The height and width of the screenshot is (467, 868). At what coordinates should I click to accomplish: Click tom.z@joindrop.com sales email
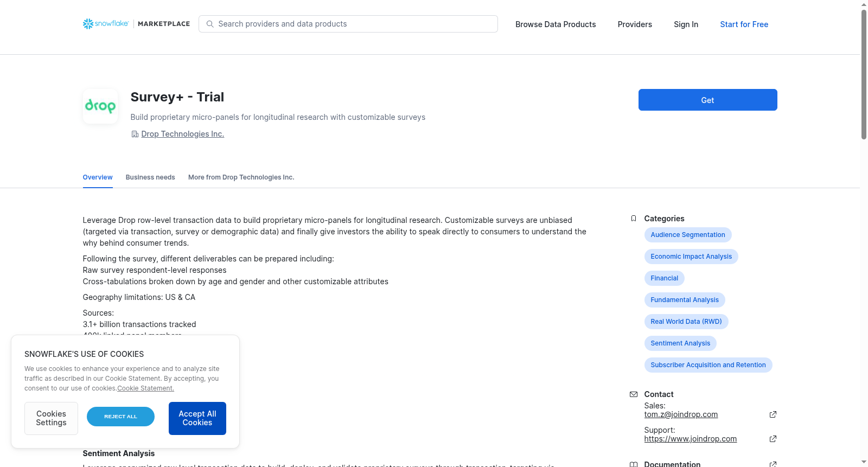pos(681,414)
